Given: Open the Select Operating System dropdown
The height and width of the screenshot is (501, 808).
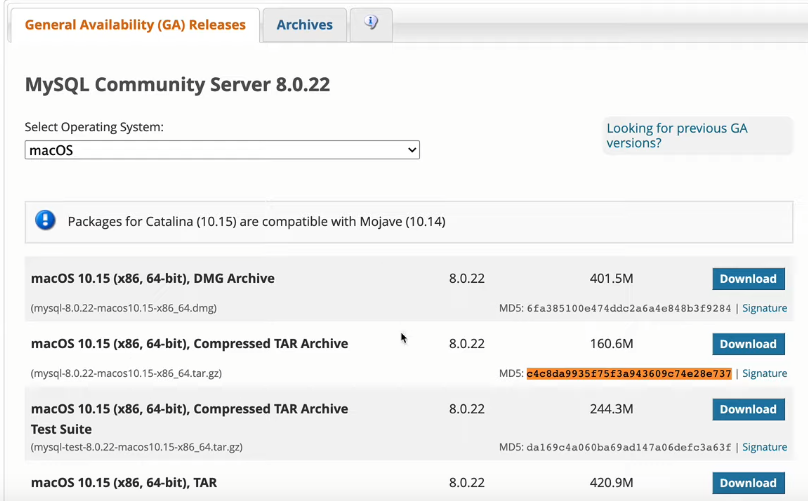Looking at the screenshot, I should point(222,150).
